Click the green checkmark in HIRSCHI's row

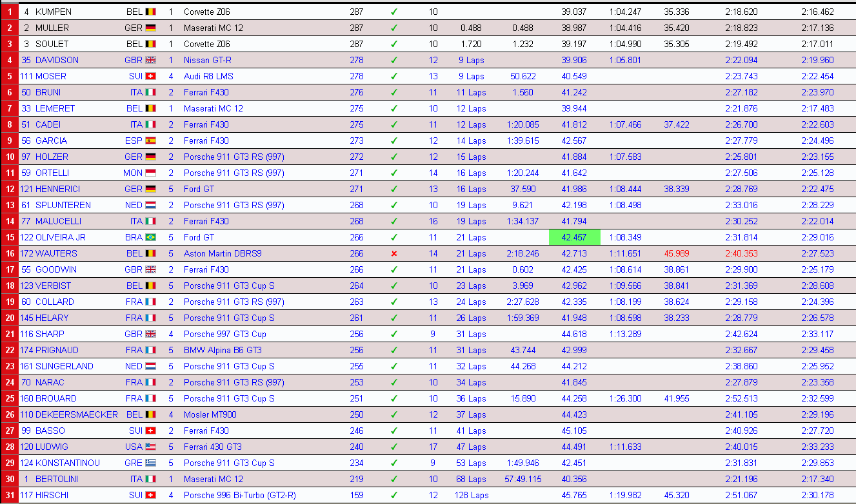click(x=393, y=495)
